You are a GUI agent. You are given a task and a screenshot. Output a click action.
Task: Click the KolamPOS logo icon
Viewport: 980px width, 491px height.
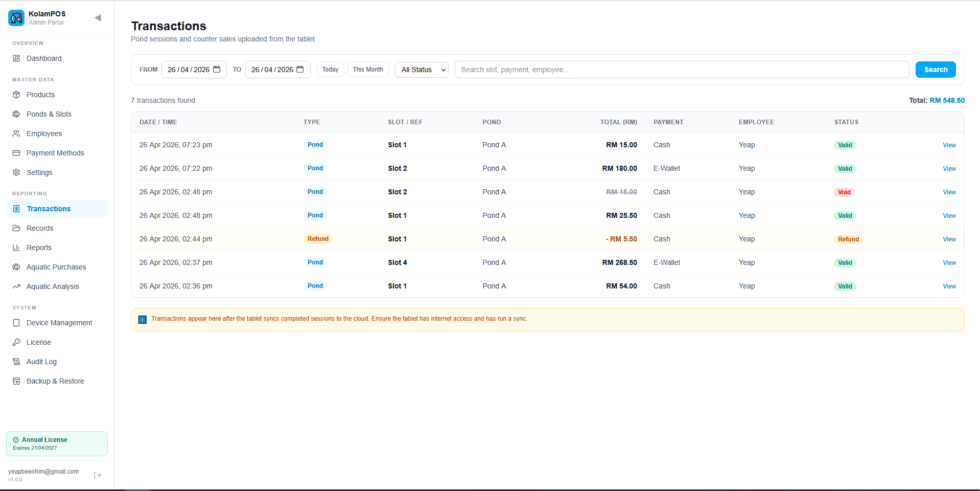pos(16,18)
